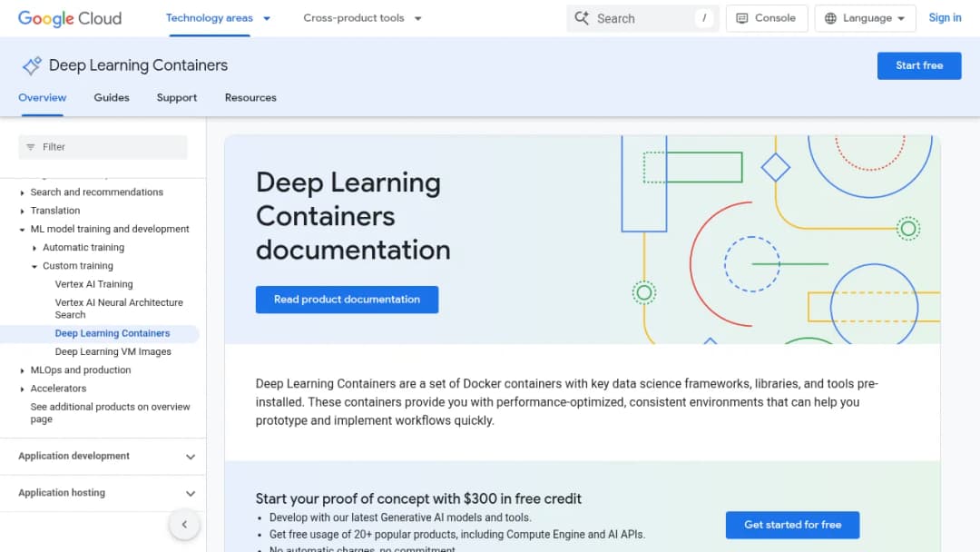Viewport: 980px width, 552px height.
Task: Click Application development section label
Action: [x=73, y=456]
